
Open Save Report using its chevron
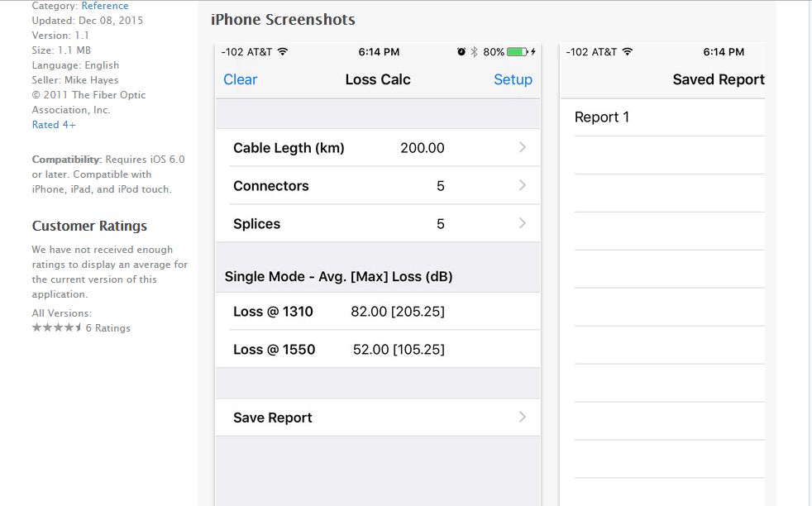(522, 417)
